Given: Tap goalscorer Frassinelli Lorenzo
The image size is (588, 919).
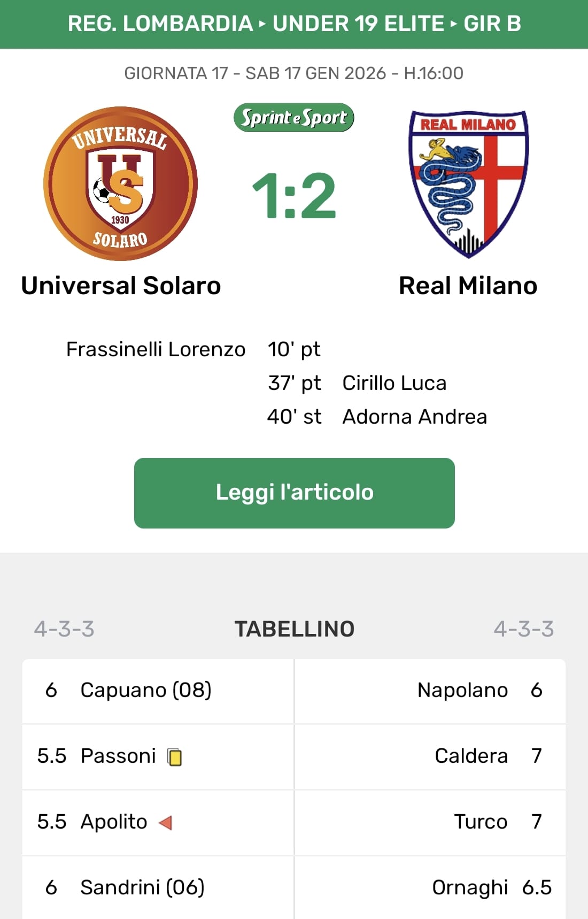Looking at the screenshot, I should (156, 349).
